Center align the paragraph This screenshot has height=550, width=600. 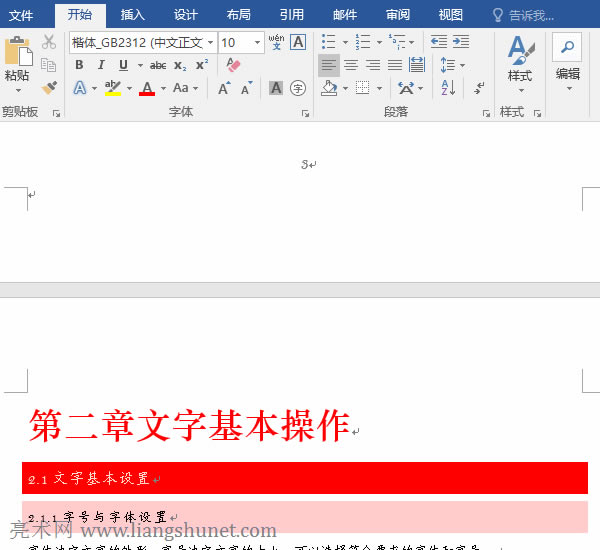351,65
